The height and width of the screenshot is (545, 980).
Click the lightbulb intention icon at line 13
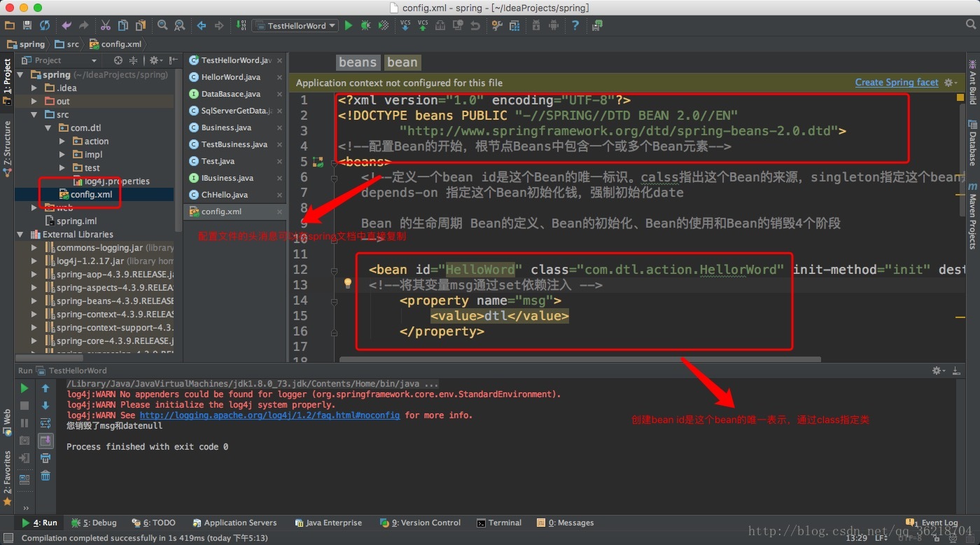(x=347, y=284)
